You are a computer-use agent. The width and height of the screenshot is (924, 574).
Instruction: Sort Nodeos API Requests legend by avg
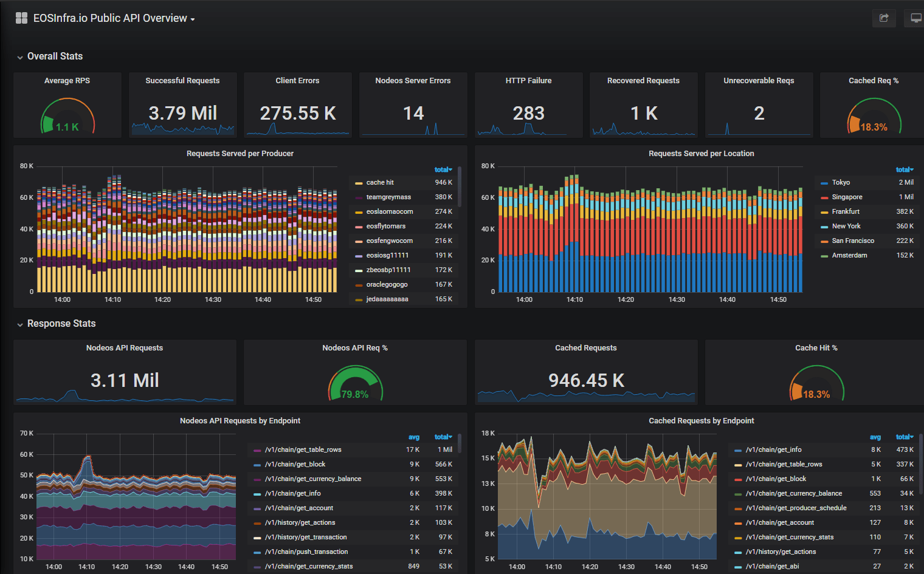413,437
